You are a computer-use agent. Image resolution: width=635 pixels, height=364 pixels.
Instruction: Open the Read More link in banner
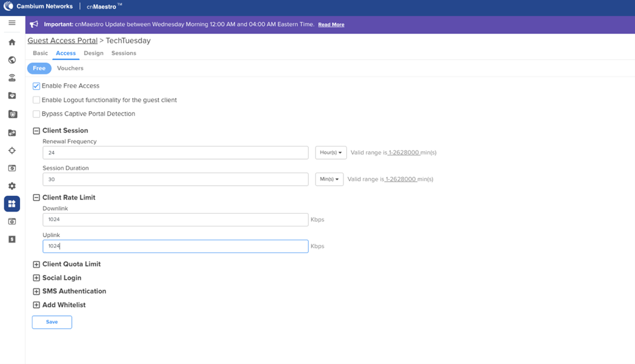coord(331,25)
